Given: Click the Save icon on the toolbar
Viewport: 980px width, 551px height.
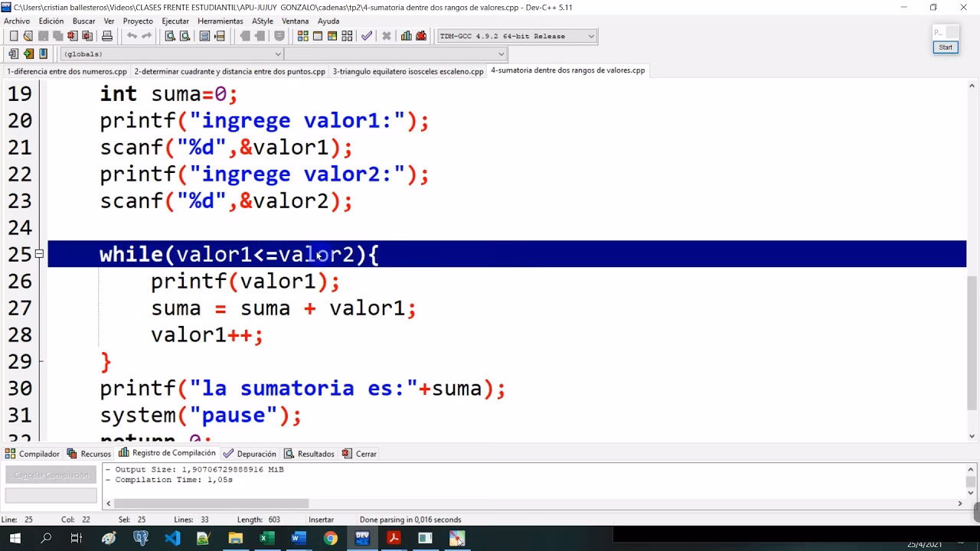Looking at the screenshot, I should coord(43,36).
